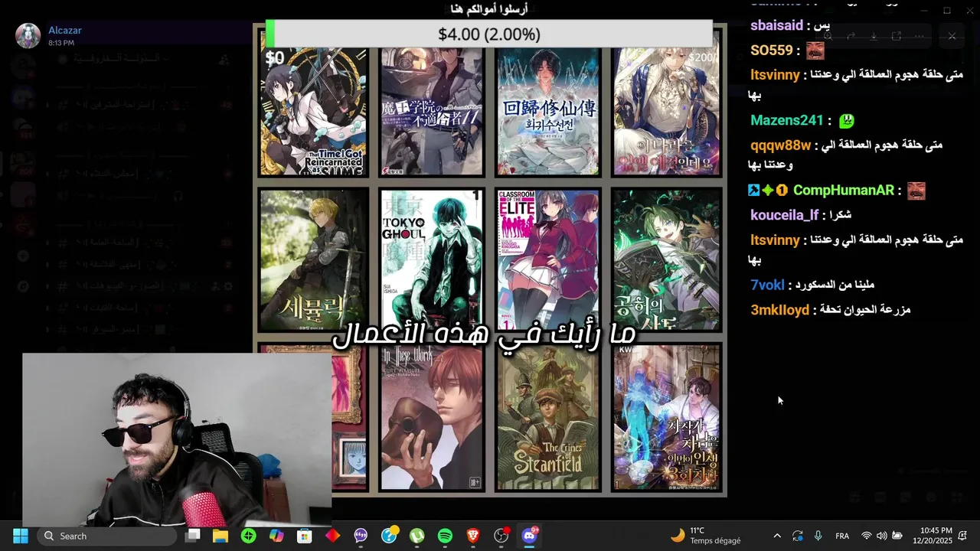The height and width of the screenshot is (551, 980).
Task: Select the Classroom of the Elite cover
Action: click(548, 260)
